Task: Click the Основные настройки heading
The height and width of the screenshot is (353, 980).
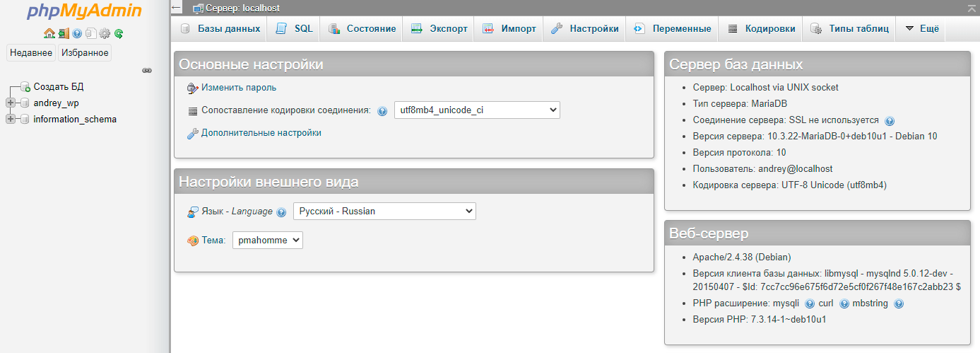Action: click(x=251, y=64)
